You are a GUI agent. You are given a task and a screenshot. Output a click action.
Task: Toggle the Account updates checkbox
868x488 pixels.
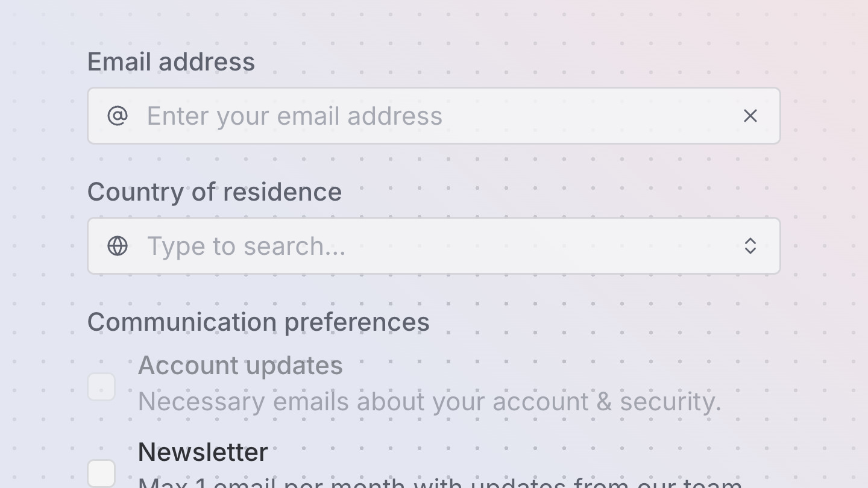[101, 387]
